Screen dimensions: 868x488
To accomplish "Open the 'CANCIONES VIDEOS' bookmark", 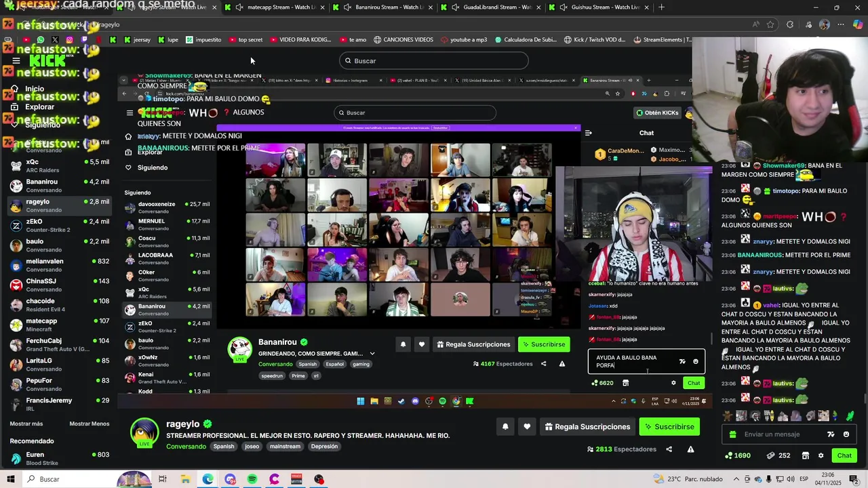I will 403,40.
